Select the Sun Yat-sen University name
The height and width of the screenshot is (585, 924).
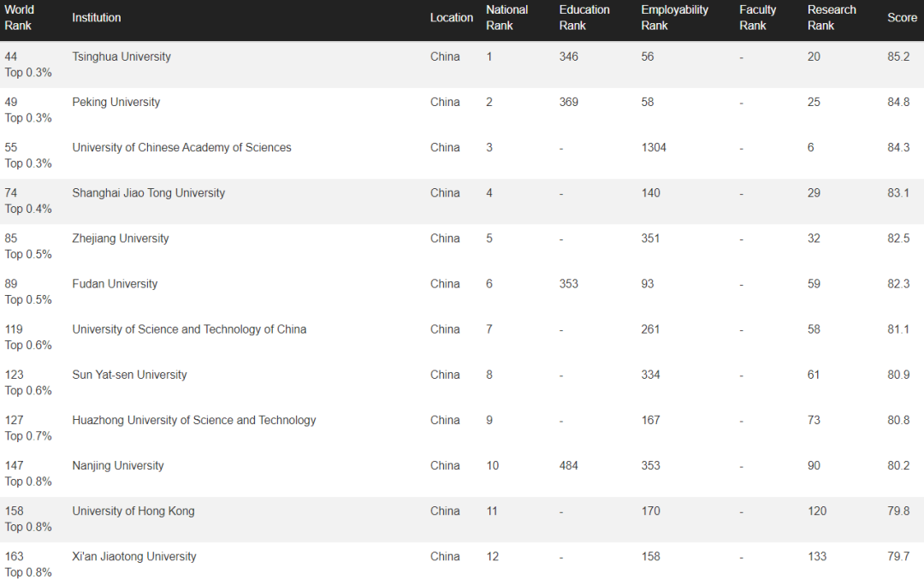pos(130,374)
